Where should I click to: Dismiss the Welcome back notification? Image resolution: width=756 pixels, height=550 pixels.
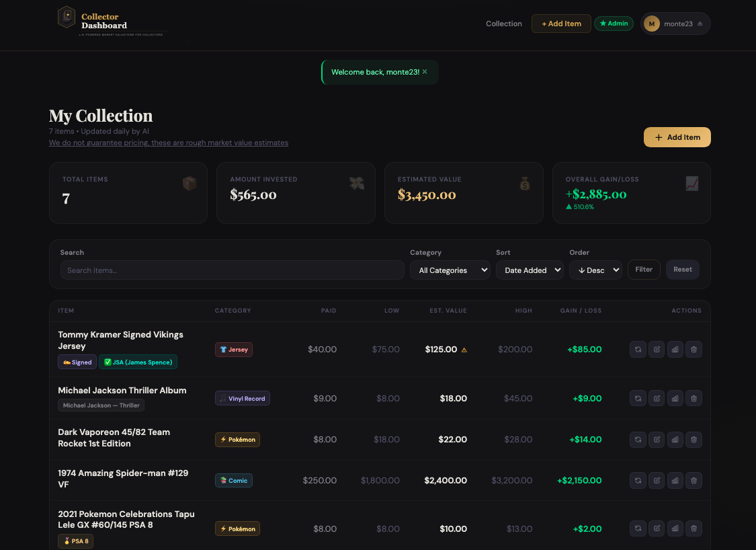tap(425, 72)
